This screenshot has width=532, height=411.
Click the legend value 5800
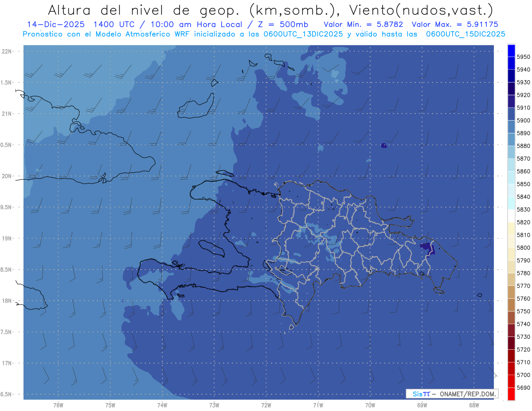(523, 248)
